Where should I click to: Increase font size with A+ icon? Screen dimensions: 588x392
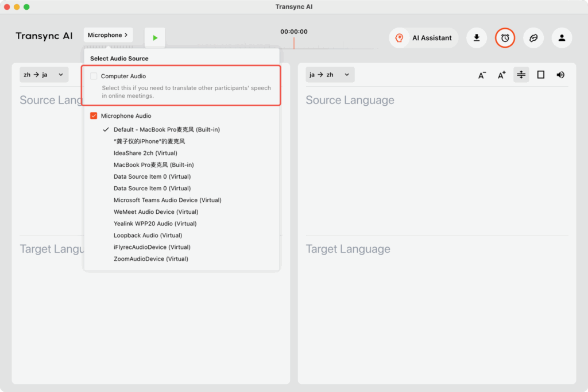pos(502,75)
